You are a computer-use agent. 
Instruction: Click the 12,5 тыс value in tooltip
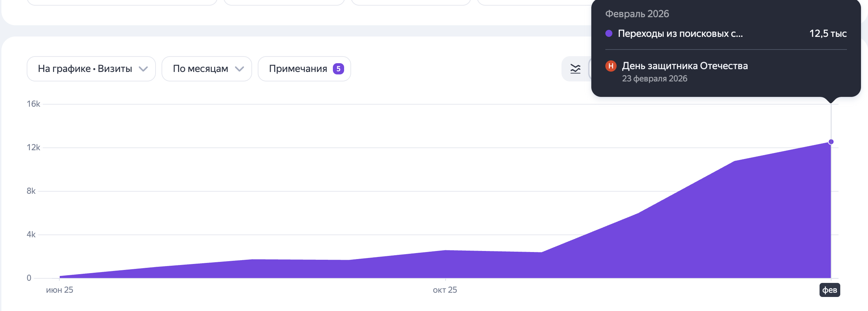pos(828,34)
